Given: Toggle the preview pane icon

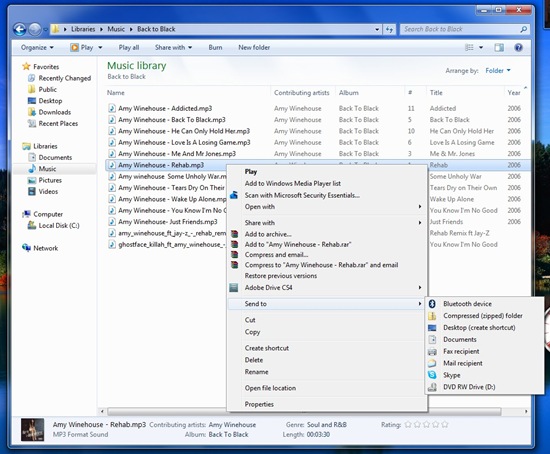Looking at the screenshot, I should click(x=499, y=47).
